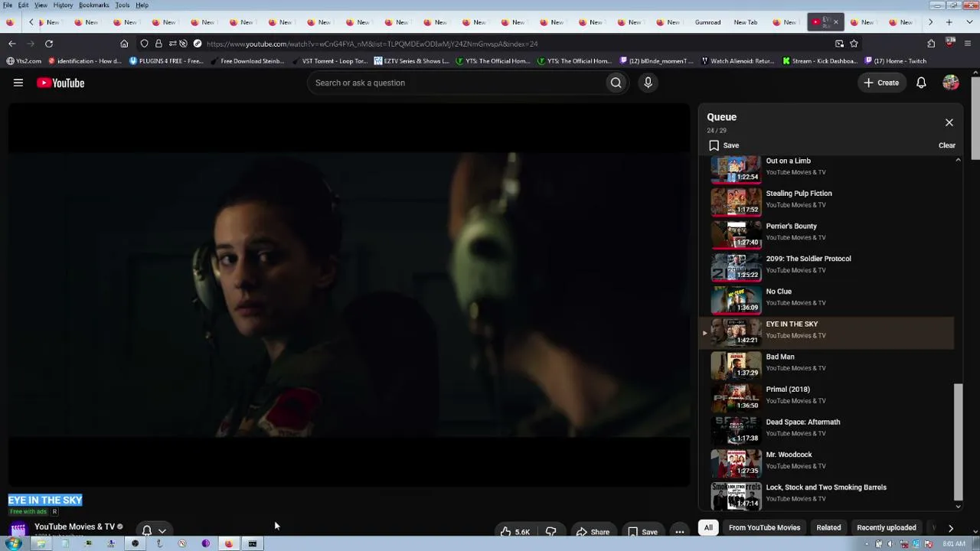Image resolution: width=980 pixels, height=551 pixels.
Task: Save the queue to a playlist
Action: click(x=724, y=145)
